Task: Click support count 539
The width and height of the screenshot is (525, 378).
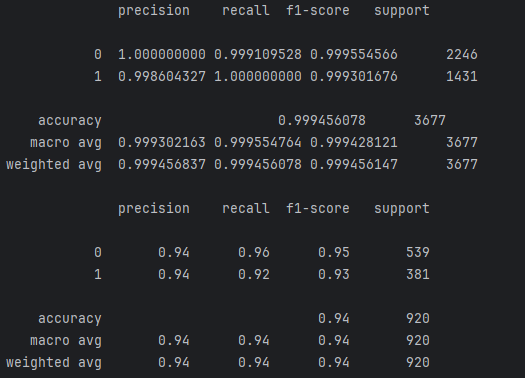Action: coord(418,252)
